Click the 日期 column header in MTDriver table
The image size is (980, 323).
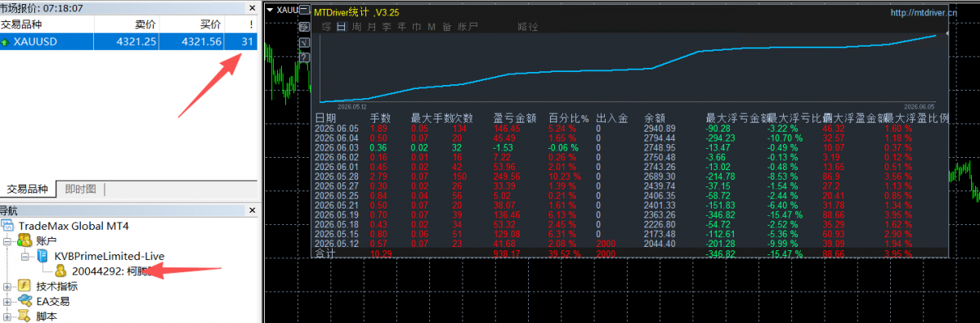325,118
